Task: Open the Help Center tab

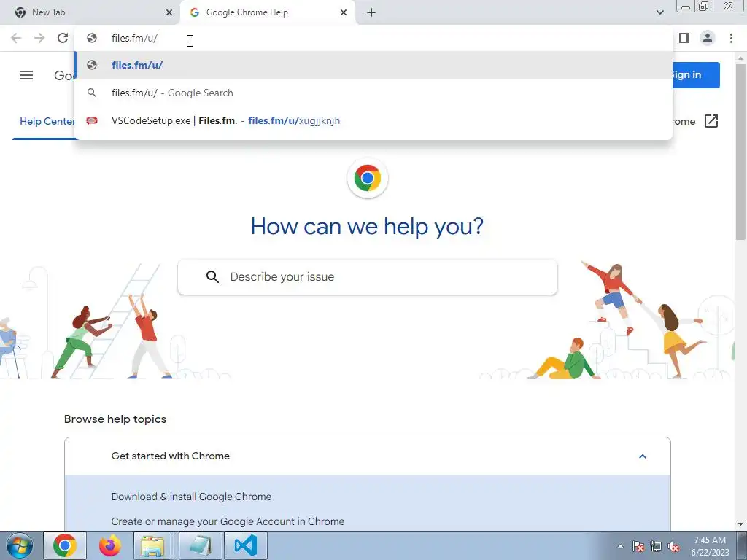Action: pos(47,122)
